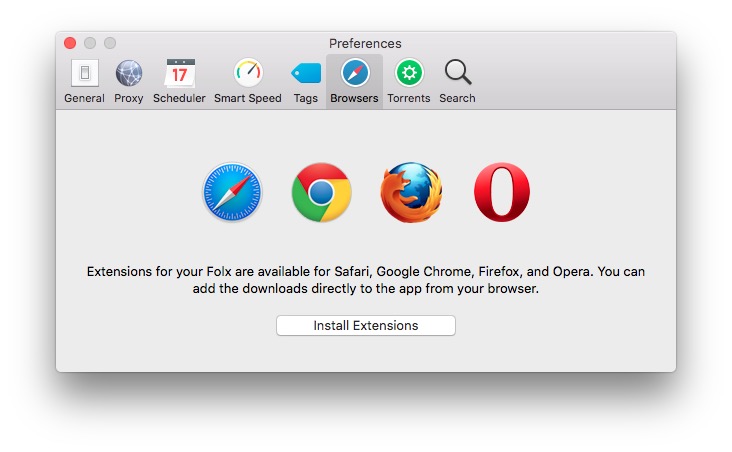732x452 pixels.
Task: Click the grayed-out minimize window button
Action: point(90,43)
